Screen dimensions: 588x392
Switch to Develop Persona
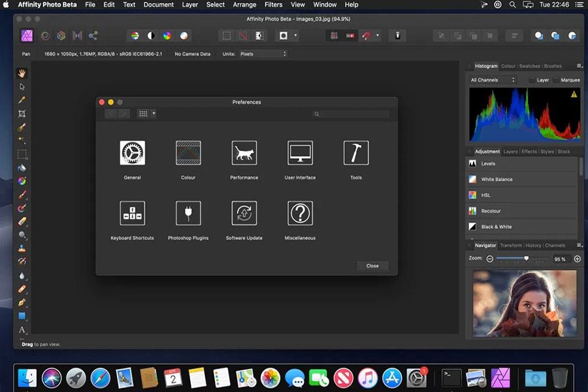tap(61, 36)
